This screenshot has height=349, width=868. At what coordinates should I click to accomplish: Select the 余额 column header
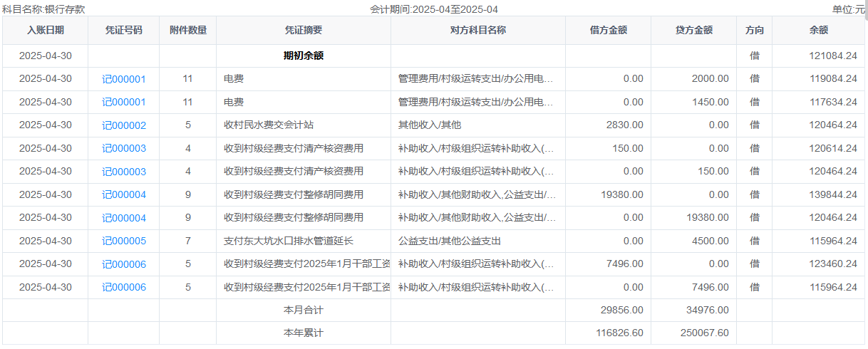(819, 31)
